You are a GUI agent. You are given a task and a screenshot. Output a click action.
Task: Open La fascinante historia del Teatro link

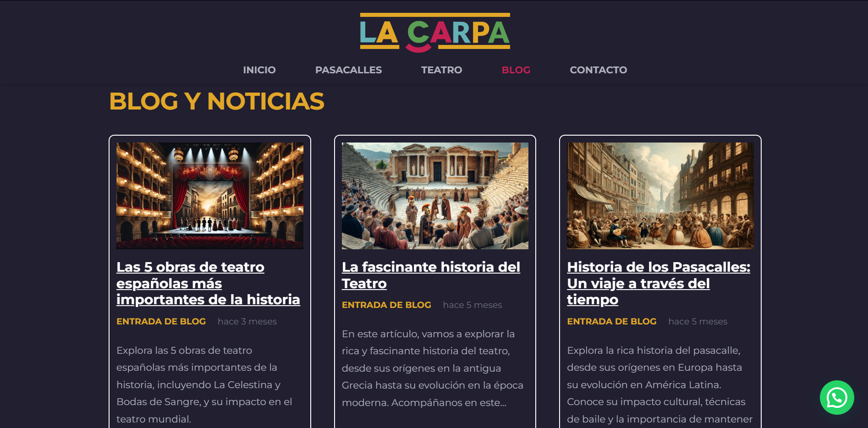[x=431, y=275]
